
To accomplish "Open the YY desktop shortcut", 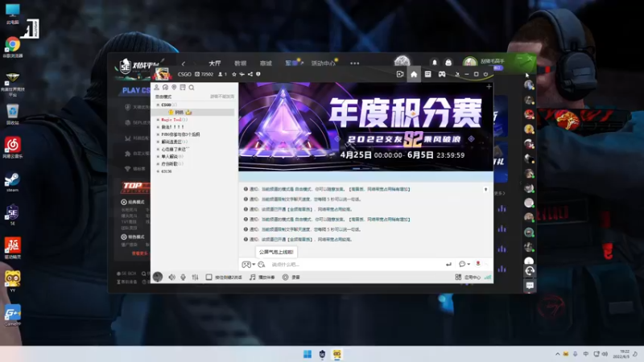I will pyautogui.click(x=13, y=281).
